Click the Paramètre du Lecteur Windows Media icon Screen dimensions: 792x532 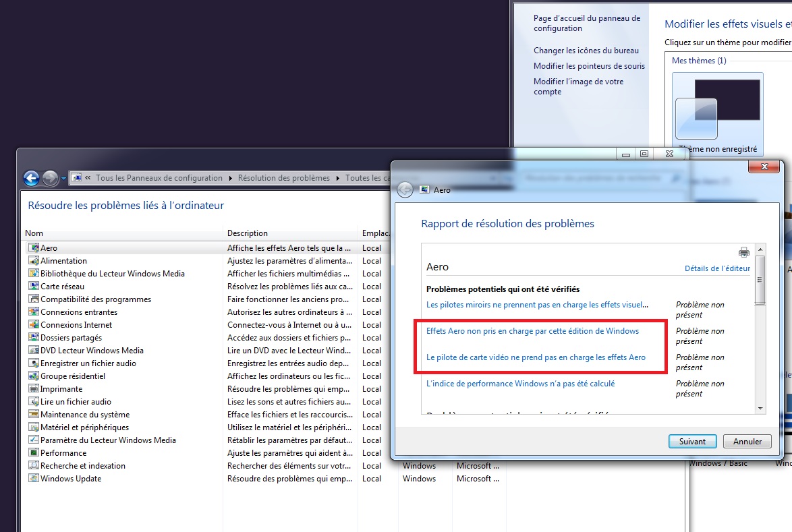click(34, 440)
